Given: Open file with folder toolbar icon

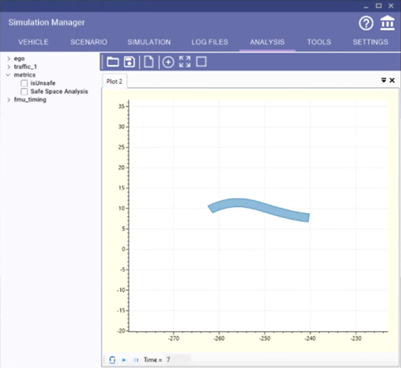Looking at the screenshot, I should (x=113, y=62).
